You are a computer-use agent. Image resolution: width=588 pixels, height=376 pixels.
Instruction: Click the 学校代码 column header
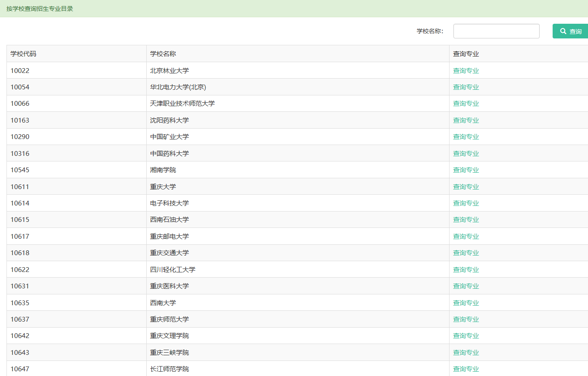tap(23, 54)
